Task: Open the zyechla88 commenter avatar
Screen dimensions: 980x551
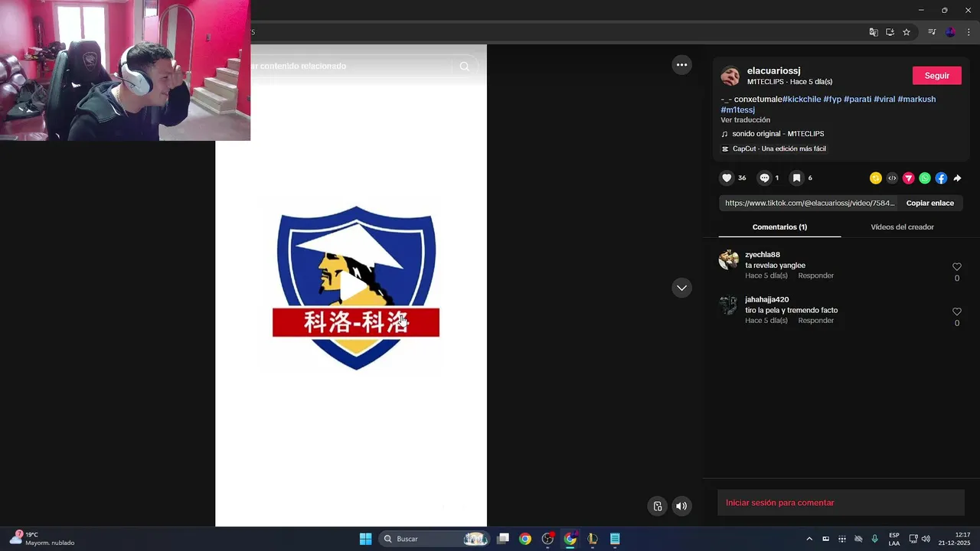Action: [x=728, y=260]
